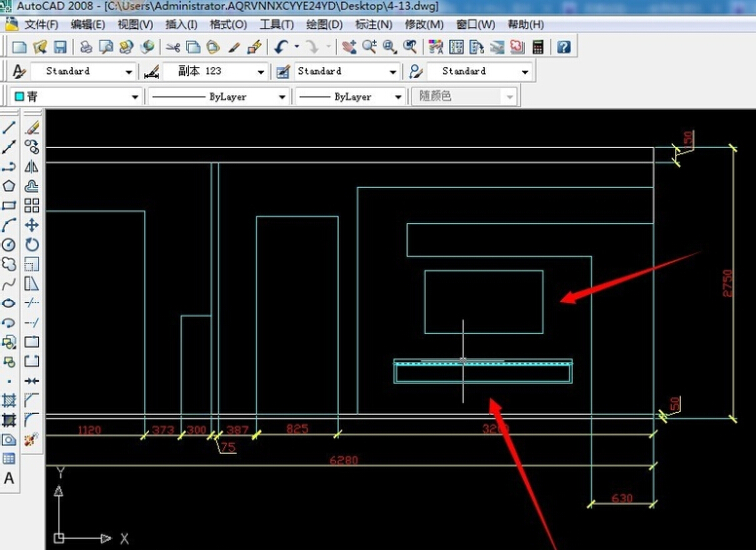The height and width of the screenshot is (550, 756).
Task: Open the 文件(F) menu
Action: click(x=41, y=25)
